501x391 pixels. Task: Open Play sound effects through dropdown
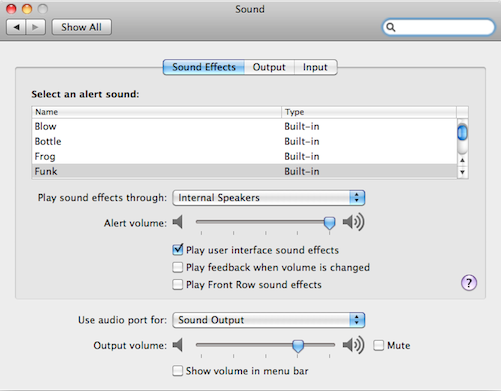[269, 198]
